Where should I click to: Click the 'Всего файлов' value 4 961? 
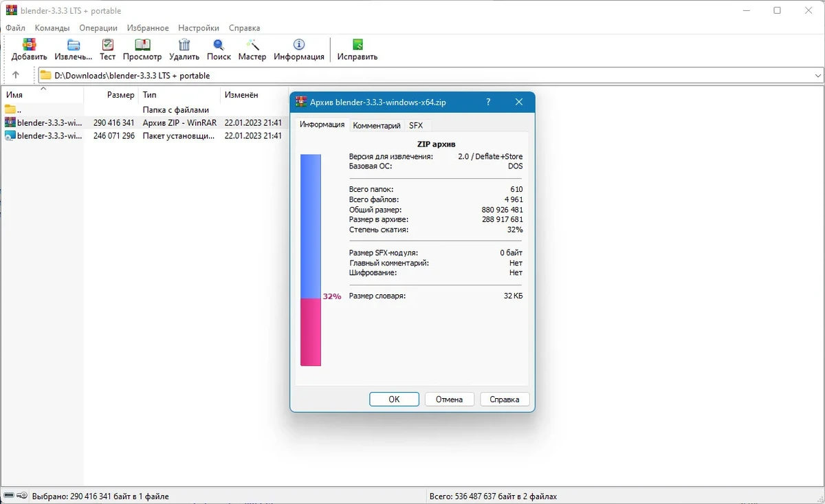513,199
